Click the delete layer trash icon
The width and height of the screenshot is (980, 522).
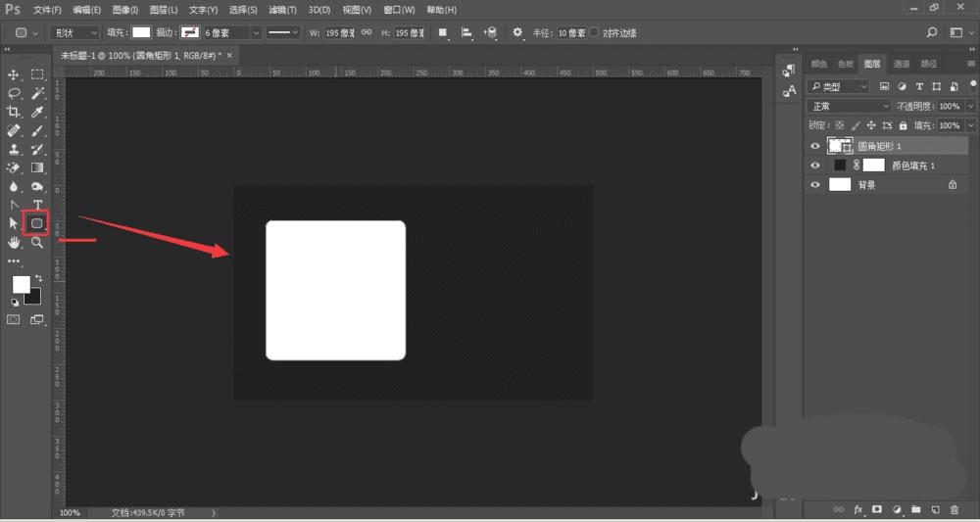[954, 509]
